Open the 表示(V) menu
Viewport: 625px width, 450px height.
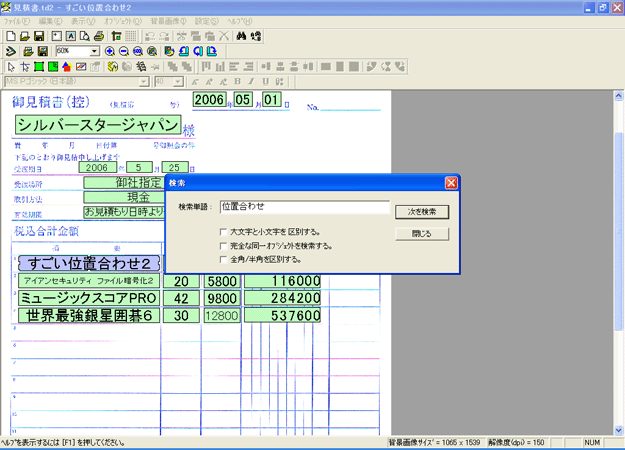pyautogui.click(x=83, y=21)
